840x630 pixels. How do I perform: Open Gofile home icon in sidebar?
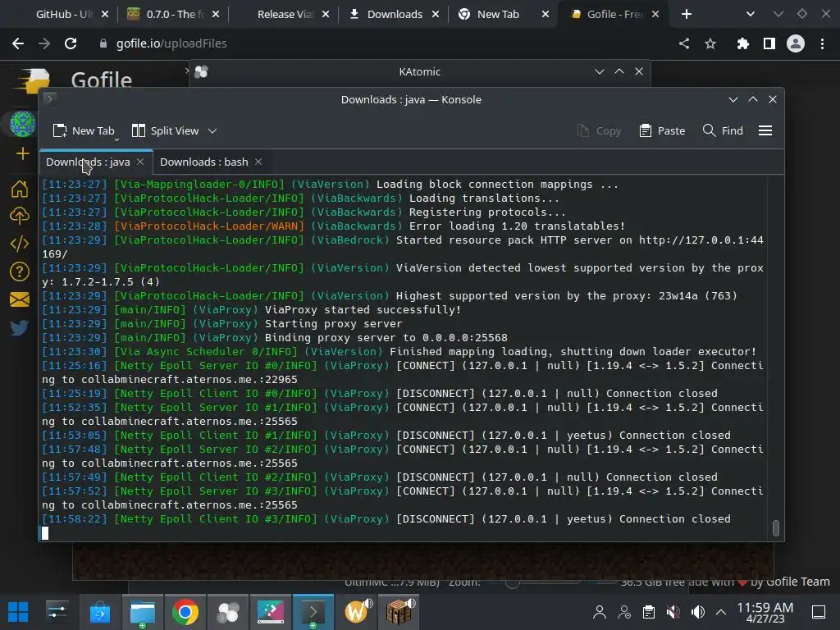pos(20,189)
